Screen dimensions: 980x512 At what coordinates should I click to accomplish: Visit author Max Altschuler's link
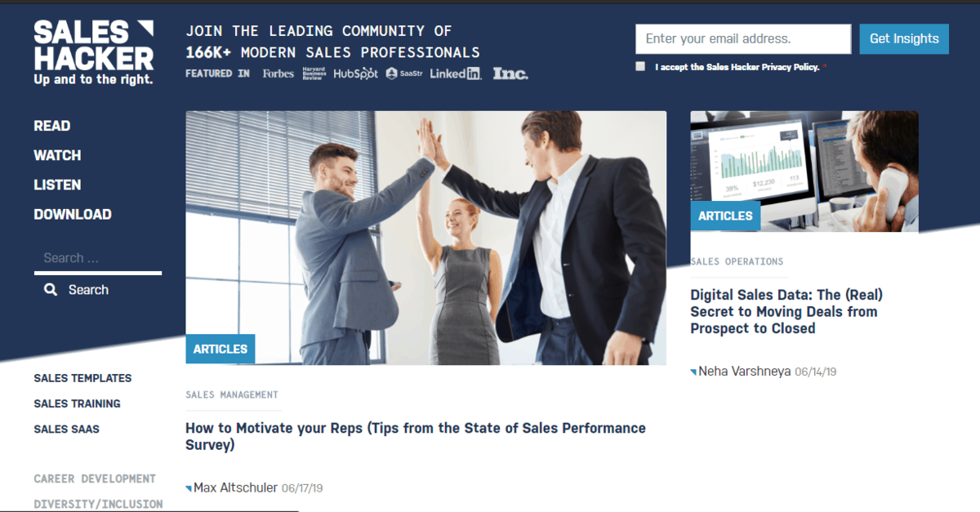tap(235, 488)
